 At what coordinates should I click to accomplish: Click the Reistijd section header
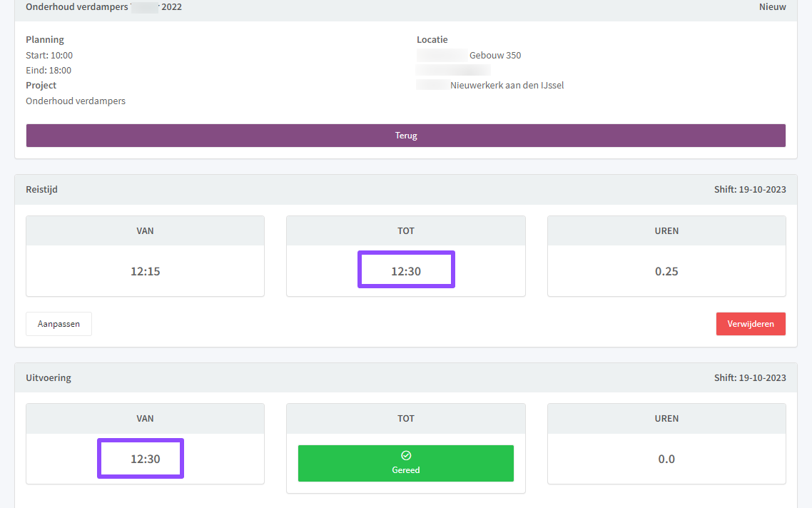tap(42, 190)
